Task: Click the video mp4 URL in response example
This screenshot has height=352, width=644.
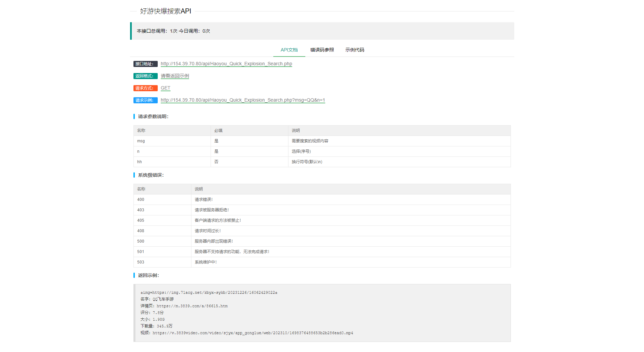Action: pos(252,333)
